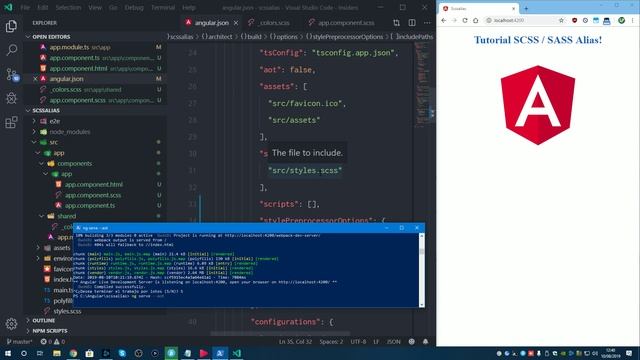Open the Help menu
Image resolution: width=640 pixels, height=360 pixels.
189,8
